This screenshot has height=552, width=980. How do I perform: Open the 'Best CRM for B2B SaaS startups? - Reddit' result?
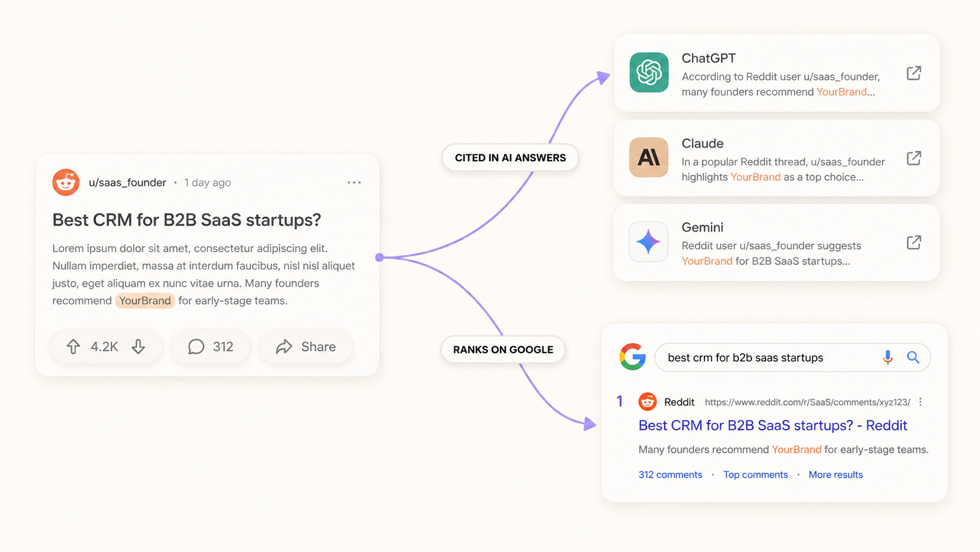click(x=773, y=425)
